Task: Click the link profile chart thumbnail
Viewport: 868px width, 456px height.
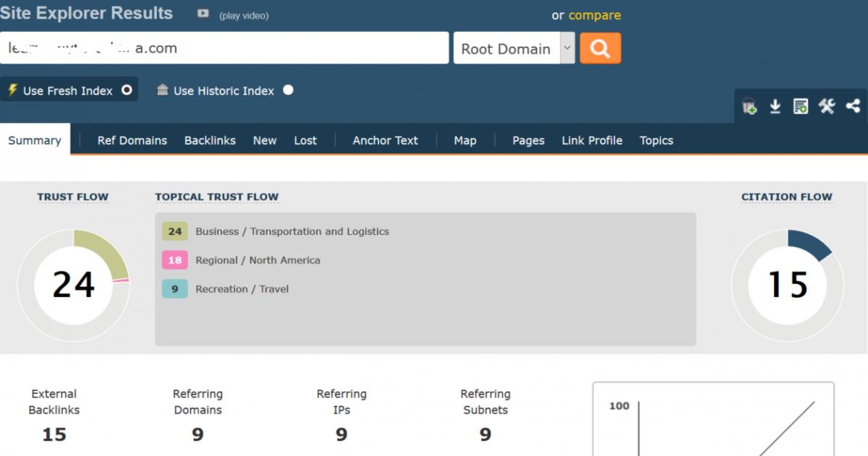Action: (x=713, y=419)
